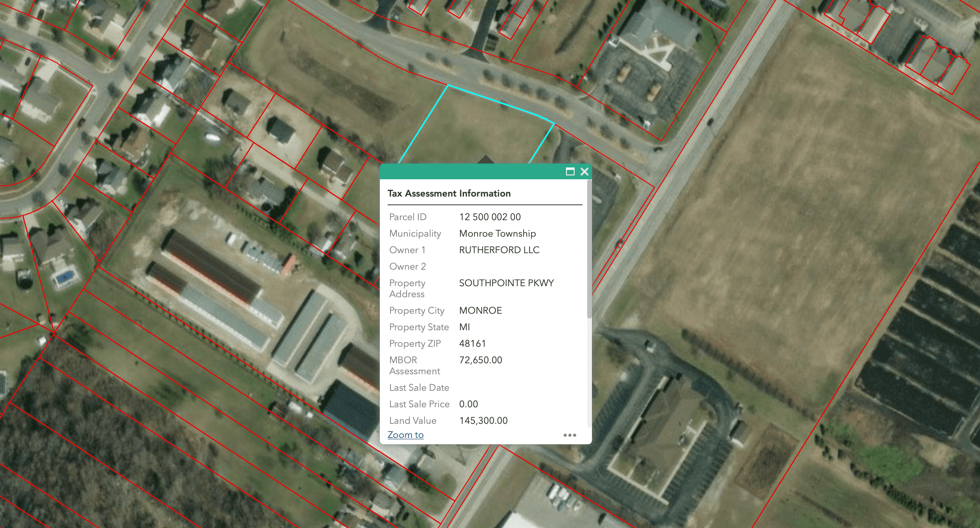Close the Tax Assessment Information popup
The width and height of the screenshot is (980, 528).
[584, 171]
